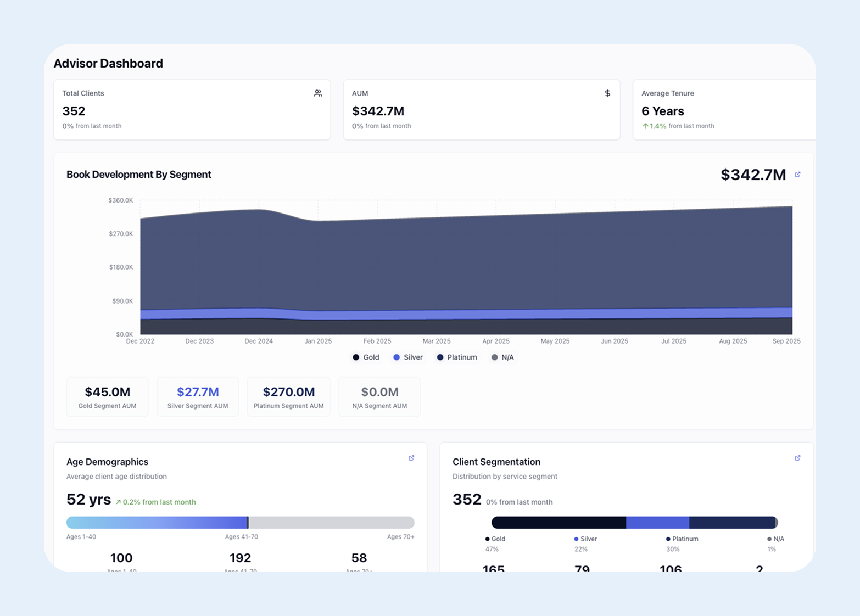This screenshot has height=616, width=860.
Task: Click the $342.7M total in chart header
Action: [753, 175]
